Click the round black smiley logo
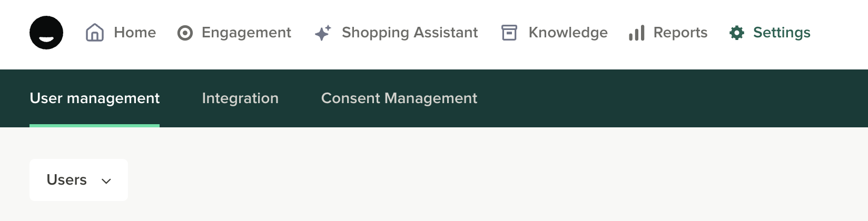The height and width of the screenshot is (221, 868). [46, 33]
